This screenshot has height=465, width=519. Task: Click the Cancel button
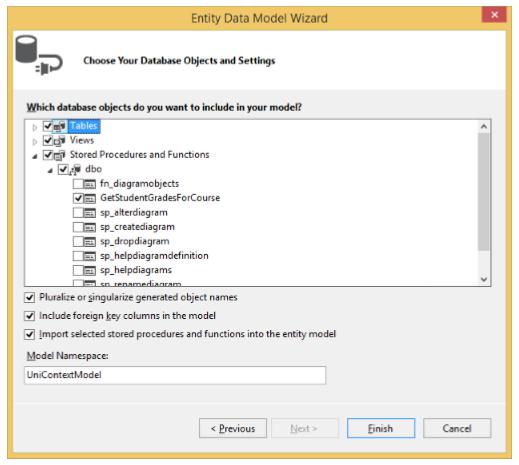point(457,428)
